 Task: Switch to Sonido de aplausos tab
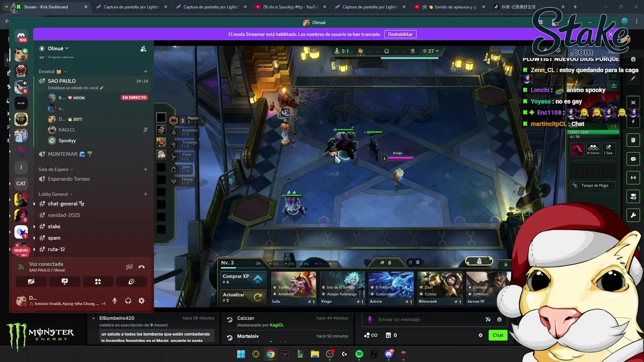pos(450,7)
